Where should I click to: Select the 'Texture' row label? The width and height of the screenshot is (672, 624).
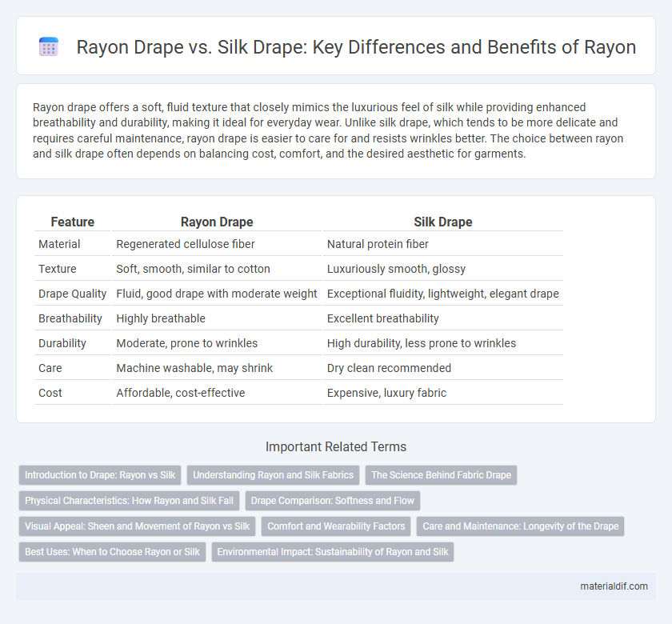coord(58,269)
